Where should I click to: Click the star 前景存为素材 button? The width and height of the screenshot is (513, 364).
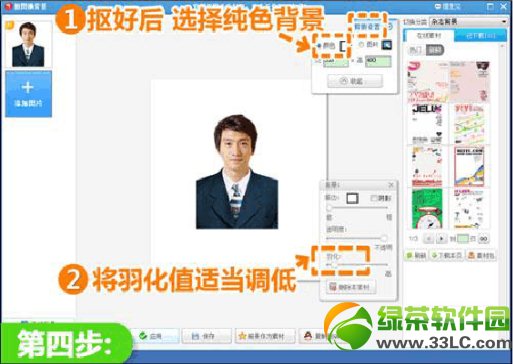265,336
